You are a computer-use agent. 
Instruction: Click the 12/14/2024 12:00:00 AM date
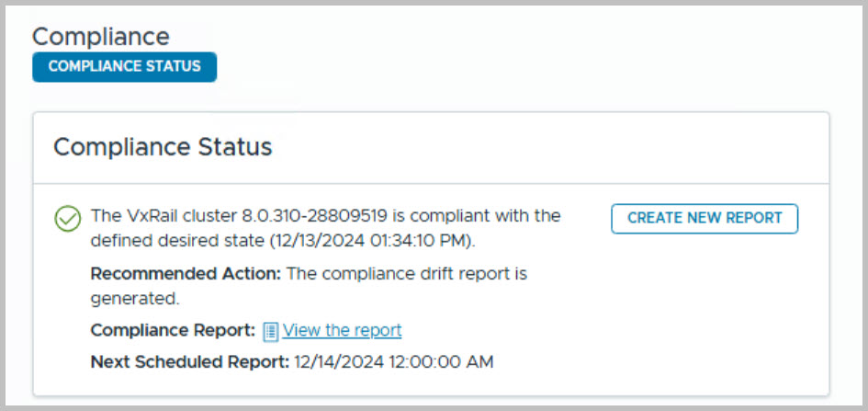(394, 361)
